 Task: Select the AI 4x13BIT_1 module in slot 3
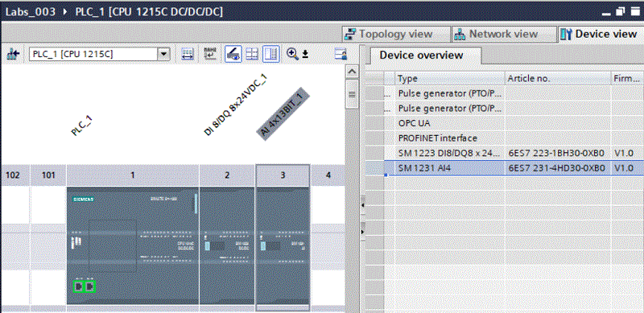tap(283, 245)
